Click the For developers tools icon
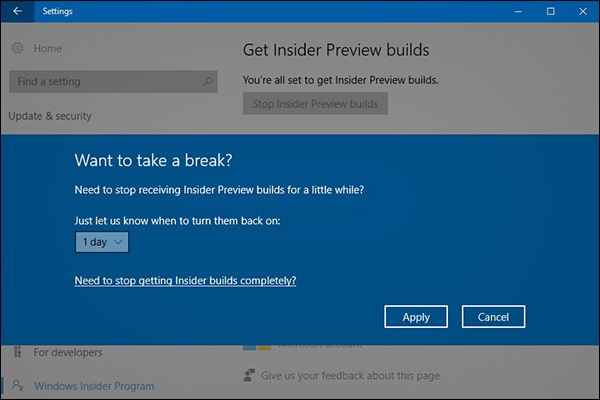 (17, 352)
